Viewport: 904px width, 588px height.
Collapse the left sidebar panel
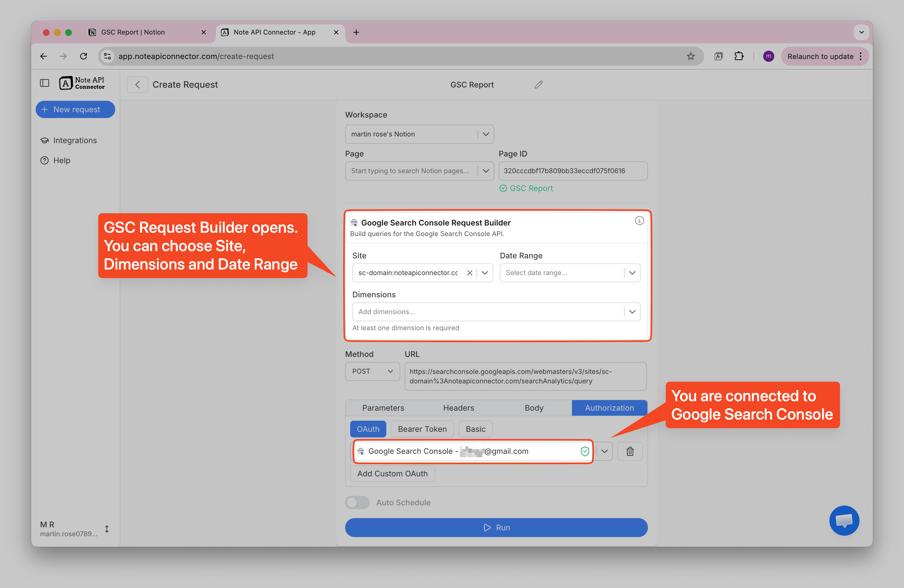tap(45, 83)
